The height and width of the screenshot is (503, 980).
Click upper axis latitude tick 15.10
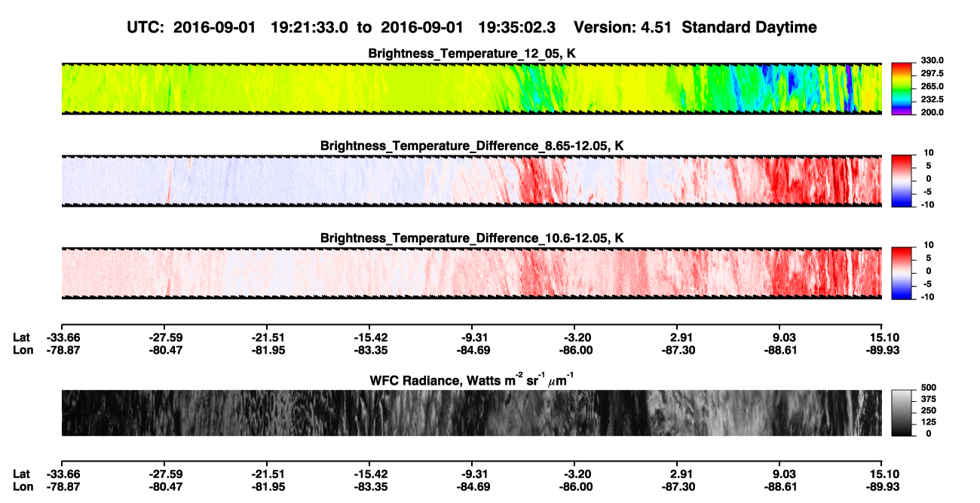(x=882, y=337)
